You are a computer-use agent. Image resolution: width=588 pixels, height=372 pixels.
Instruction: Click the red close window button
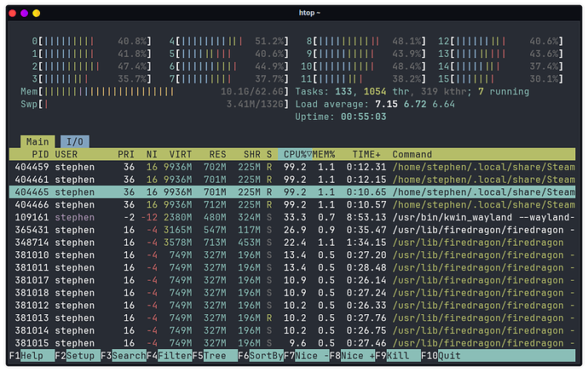tap(13, 13)
